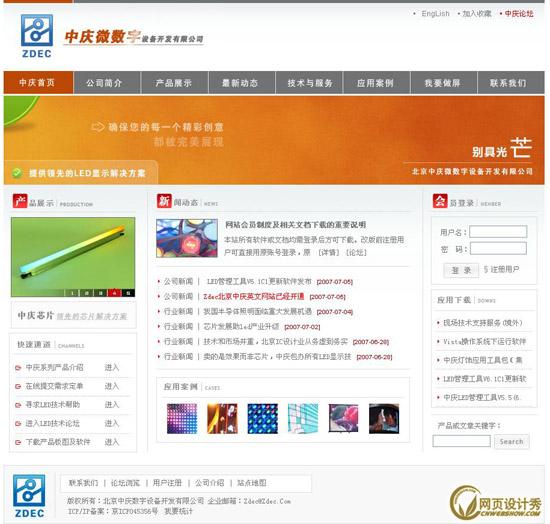550x524 pixels.
Task: Click the arrow icon next to 进入LED技术论坛
Action: point(18,424)
